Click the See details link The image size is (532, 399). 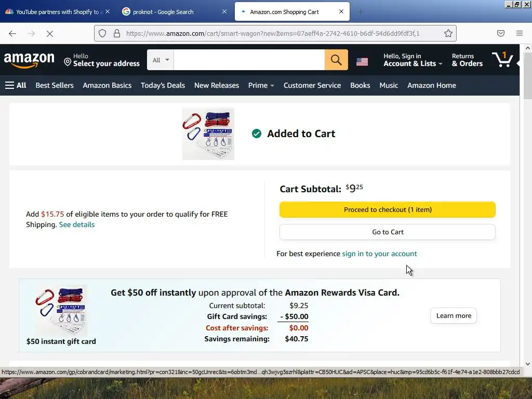[77, 224]
